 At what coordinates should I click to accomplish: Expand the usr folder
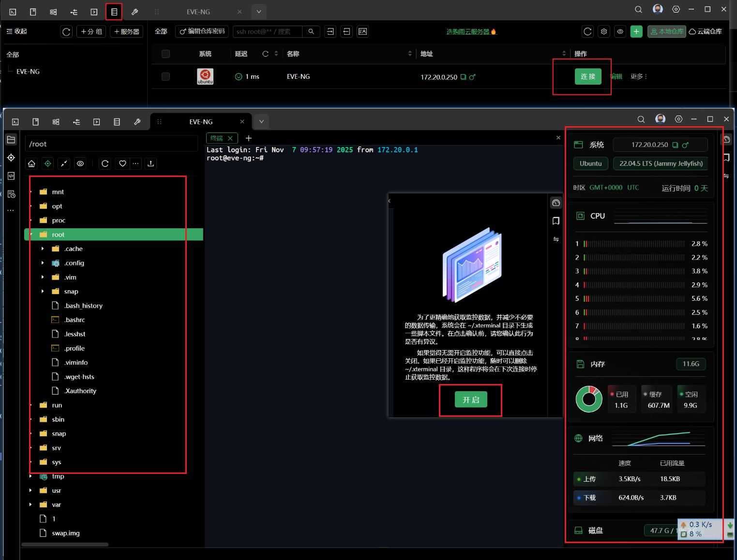(x=30, y=490)
